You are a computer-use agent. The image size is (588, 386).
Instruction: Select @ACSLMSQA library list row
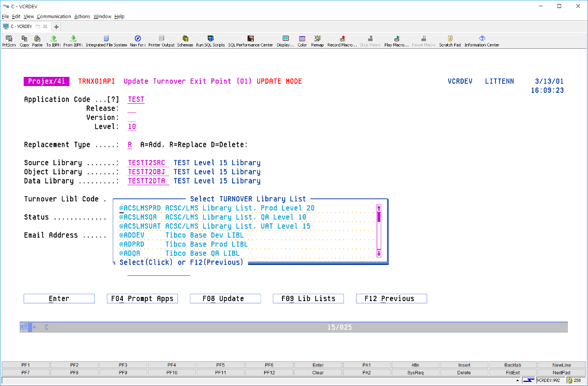tap(247, 217)
